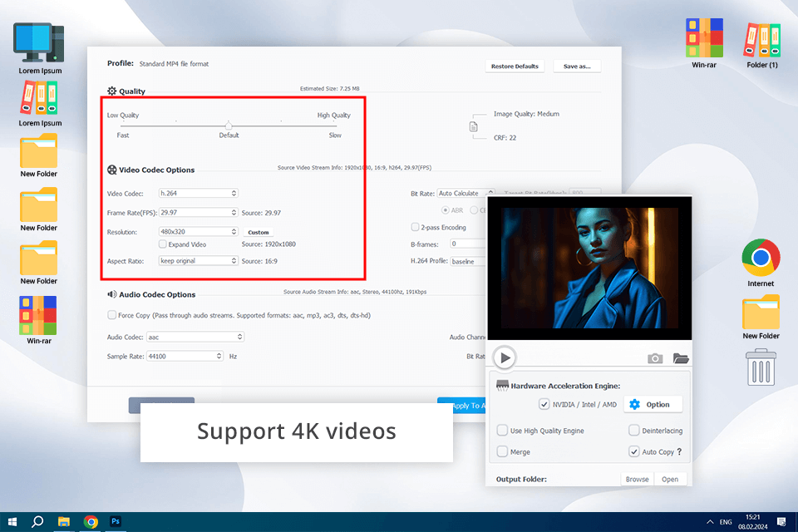This screenshot has height=532, width=798.
Task: Click the quality slider handle
Action: coord(229,126)
